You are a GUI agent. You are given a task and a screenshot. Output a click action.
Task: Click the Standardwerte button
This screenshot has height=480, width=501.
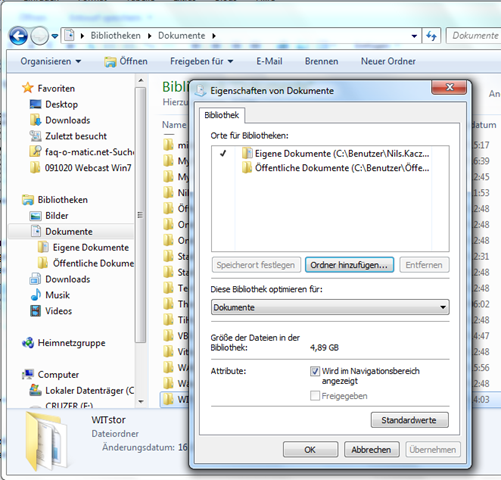click(410, 420)
